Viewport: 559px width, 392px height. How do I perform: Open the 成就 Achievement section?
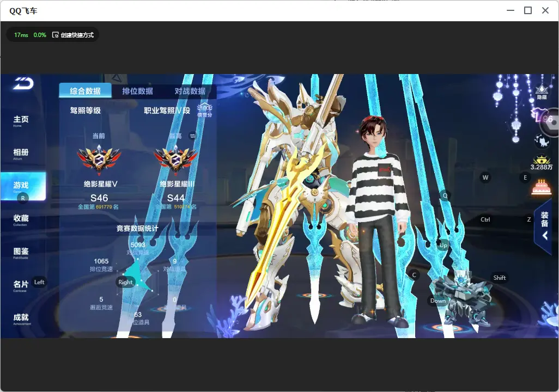[x=21, y=318]
